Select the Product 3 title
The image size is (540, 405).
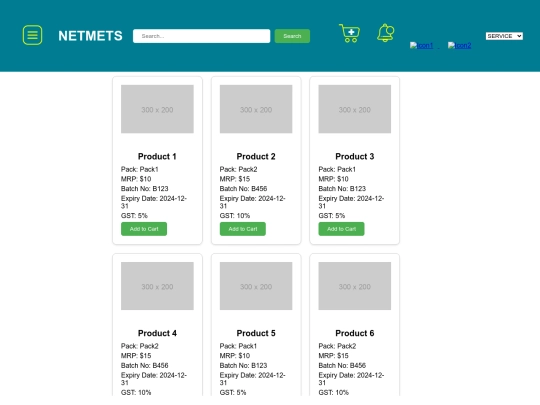tap(355, 156)
